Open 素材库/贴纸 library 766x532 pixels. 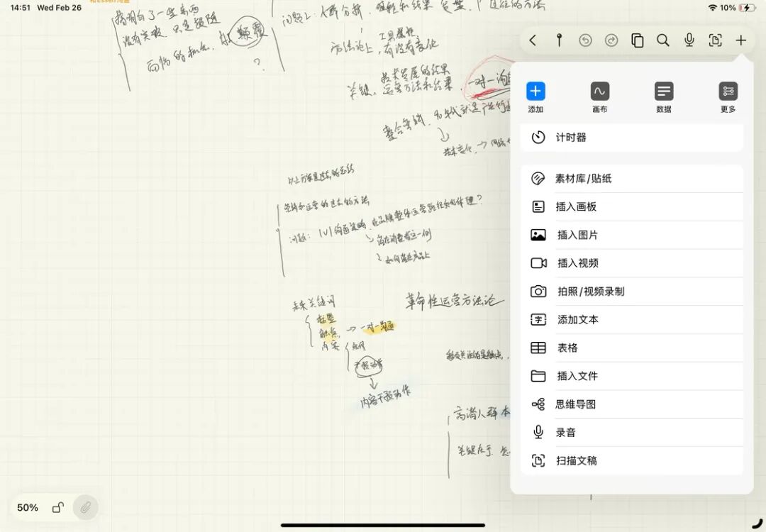coord(632,178)
